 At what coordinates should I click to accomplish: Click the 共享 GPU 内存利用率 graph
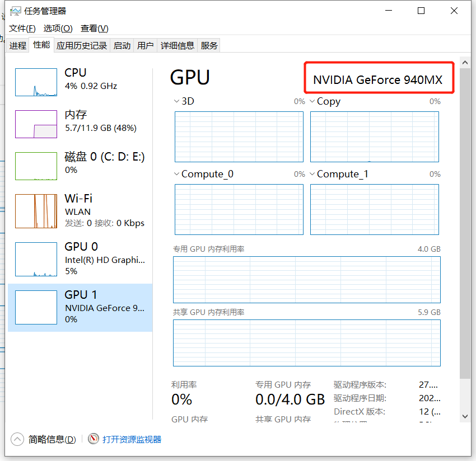[x=307, y=343]
